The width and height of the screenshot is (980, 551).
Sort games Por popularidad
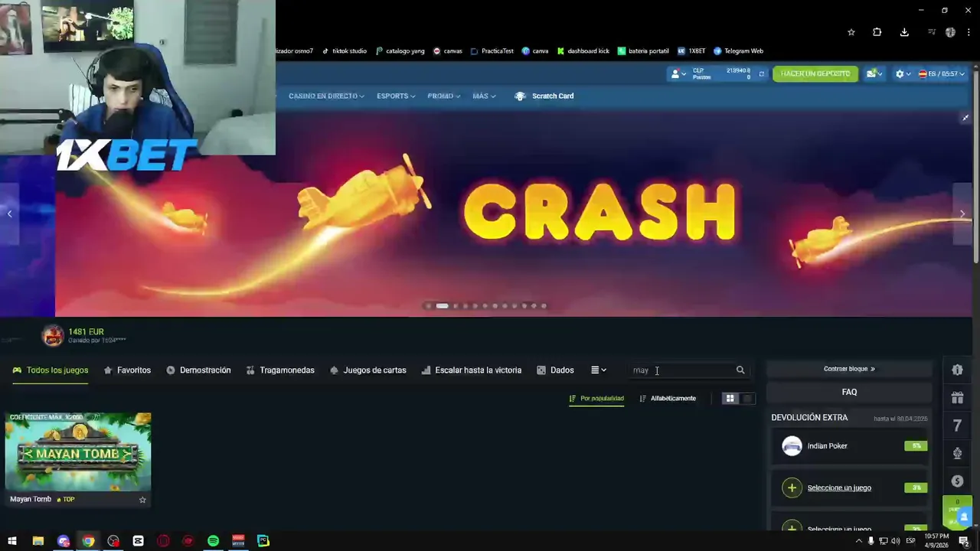pos(596,399)
